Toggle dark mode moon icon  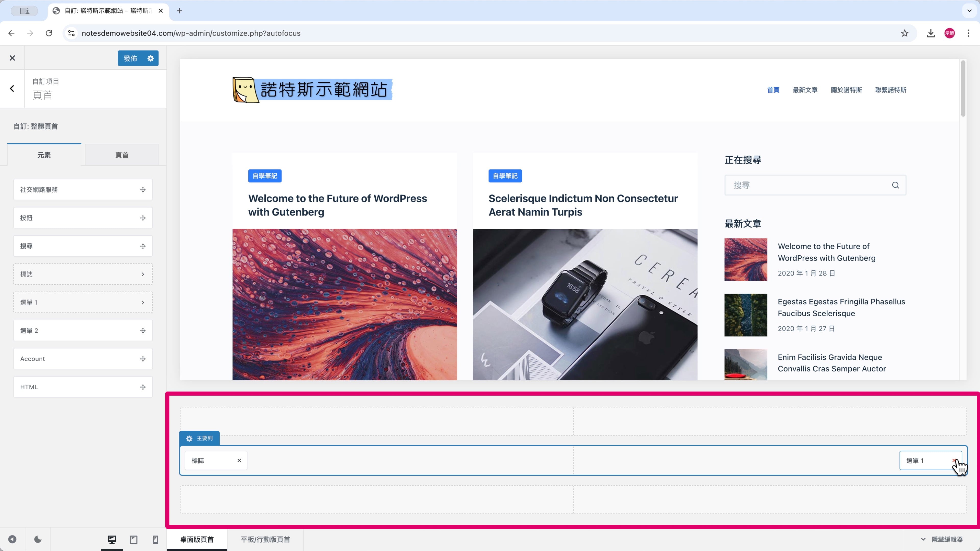38,539
